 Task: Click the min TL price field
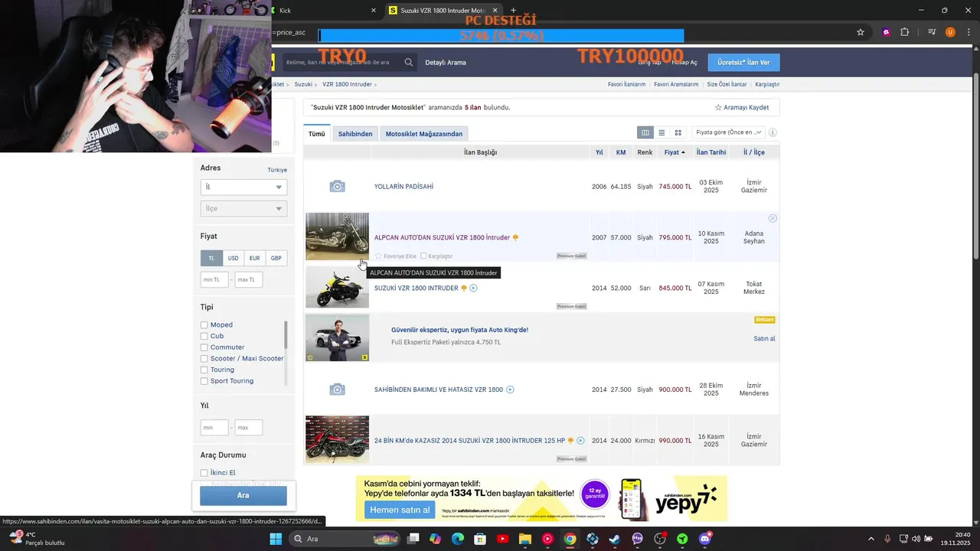214,280
